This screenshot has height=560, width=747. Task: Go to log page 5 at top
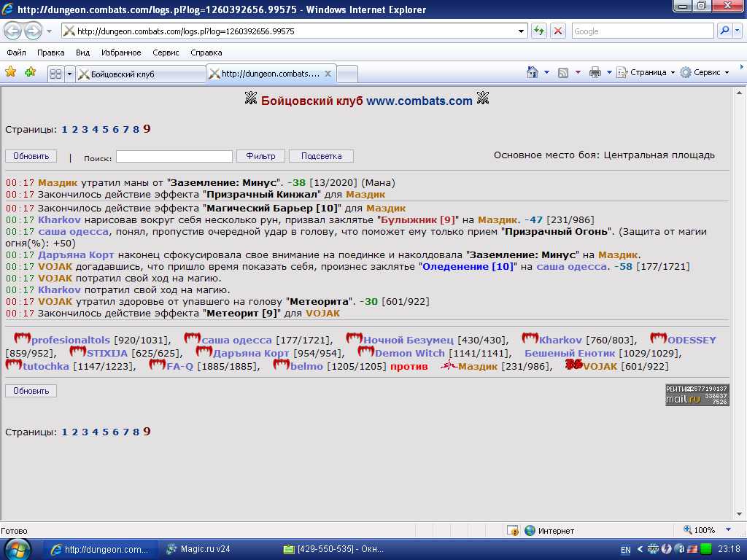tap(105, 129)
